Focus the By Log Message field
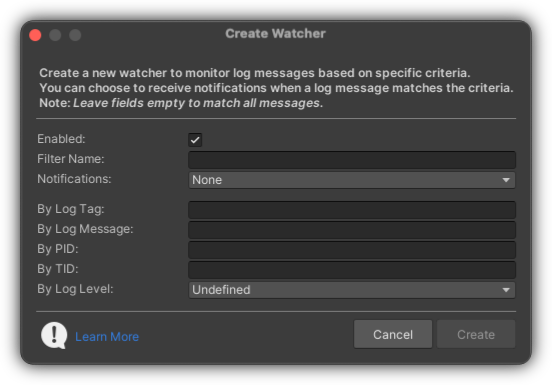This screenshot has height=385, width=552. tap(352, 230)
